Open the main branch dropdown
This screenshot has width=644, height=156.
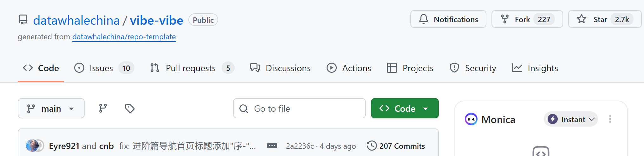[x=51, y=109]
